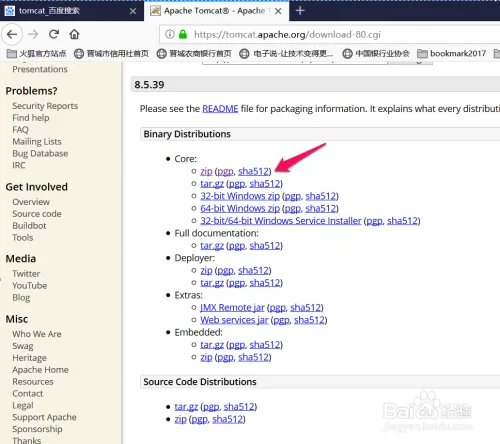Open site information icon in address bar
Screen dimensions: 500x444
170,34
